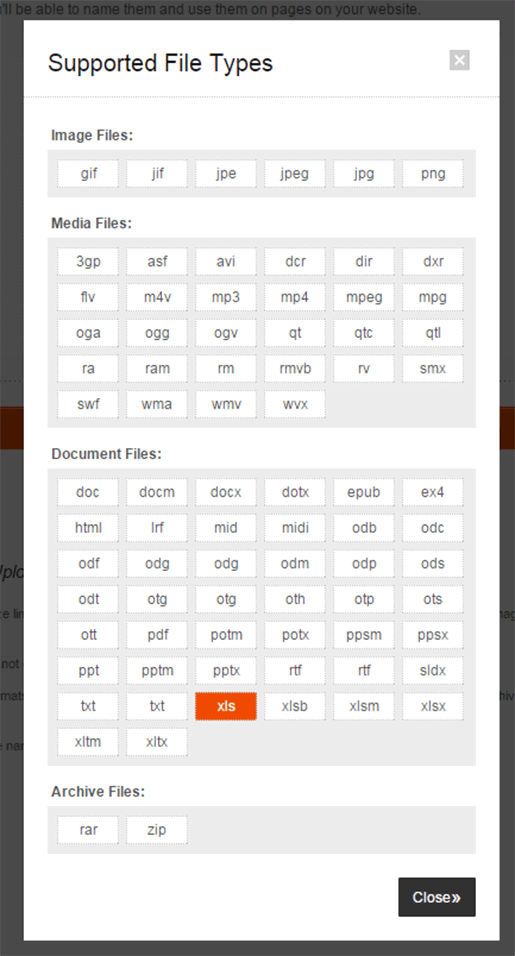The image size is (515, 956).
Task: Choose the wmv file type chip
Action: 226,404
